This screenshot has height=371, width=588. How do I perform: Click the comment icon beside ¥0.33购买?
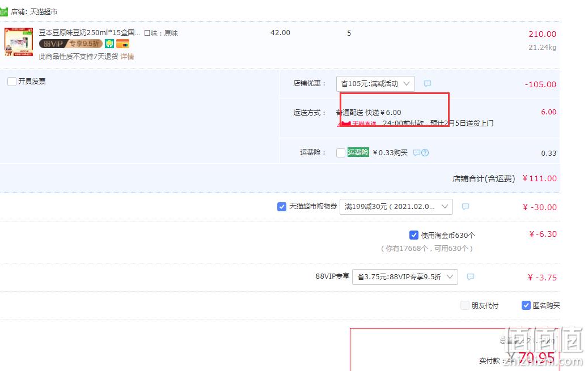click(416, 152)
